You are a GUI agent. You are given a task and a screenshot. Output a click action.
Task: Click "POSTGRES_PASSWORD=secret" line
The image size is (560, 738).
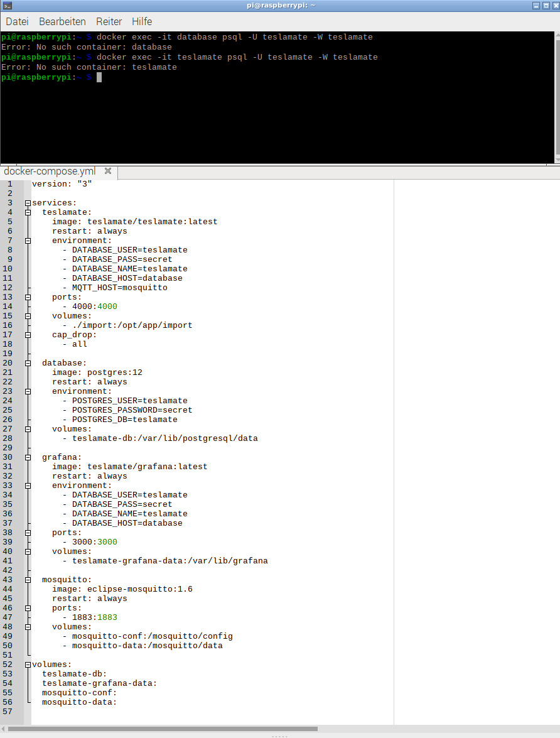coord(132,410)
